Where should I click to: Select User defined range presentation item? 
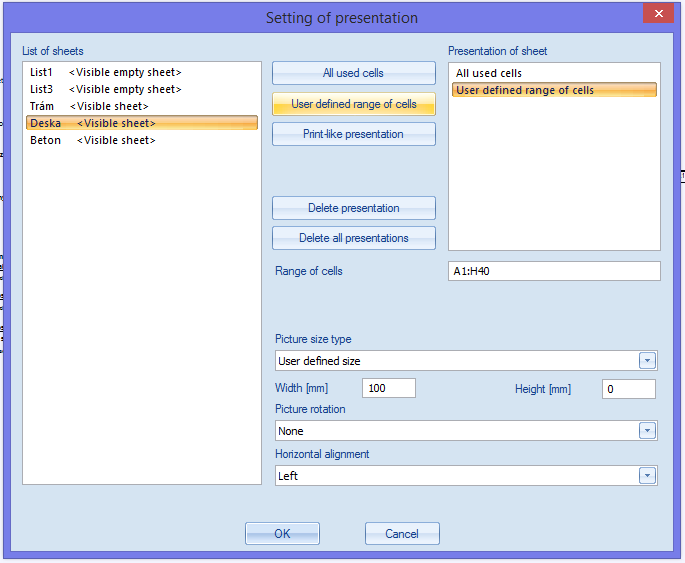554,90
